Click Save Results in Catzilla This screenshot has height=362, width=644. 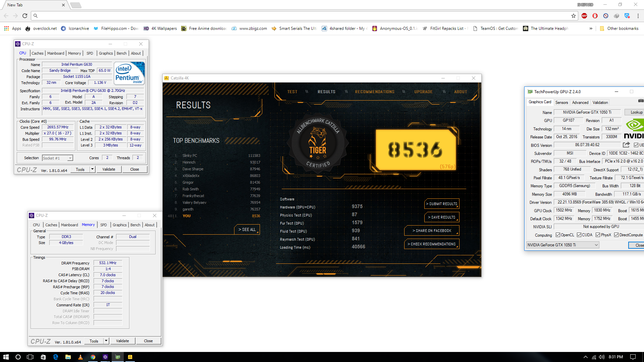click(x=442, y=217)
